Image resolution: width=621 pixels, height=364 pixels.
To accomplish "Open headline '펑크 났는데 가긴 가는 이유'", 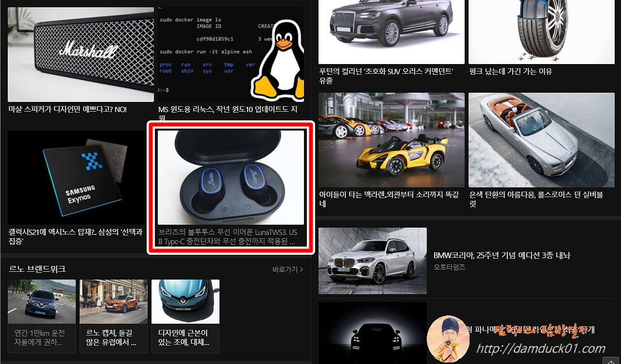I will click(511, 71).
